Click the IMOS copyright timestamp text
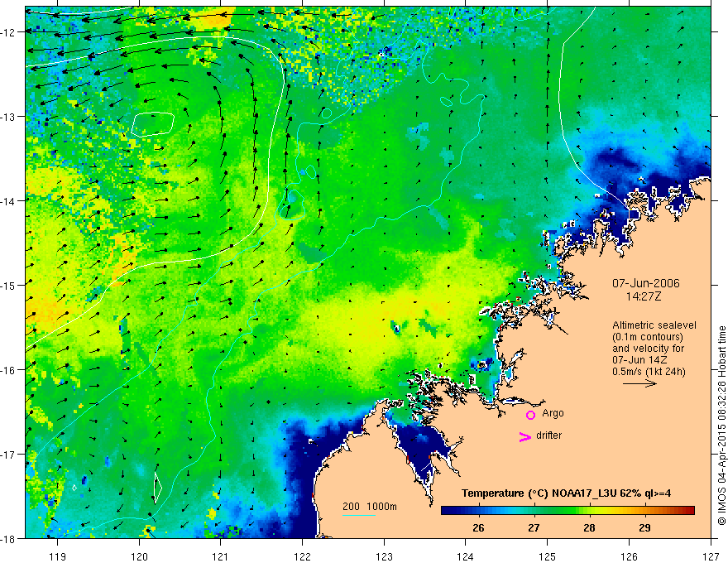Viewport: 728px width, 563px height. click(721, 427)
